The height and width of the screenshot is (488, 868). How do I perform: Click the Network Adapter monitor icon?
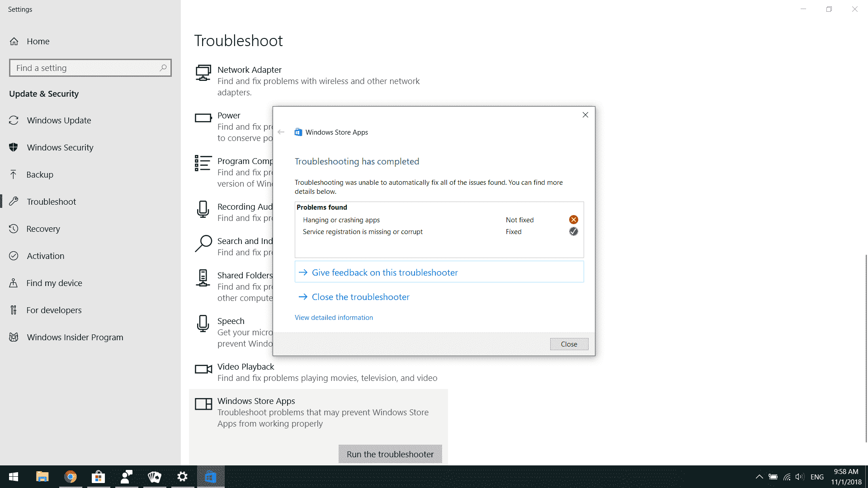[203, 73]
